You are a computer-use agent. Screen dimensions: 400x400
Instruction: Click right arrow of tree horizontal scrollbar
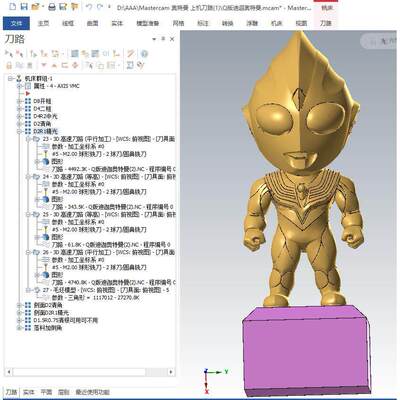click(x=171, y=372)
